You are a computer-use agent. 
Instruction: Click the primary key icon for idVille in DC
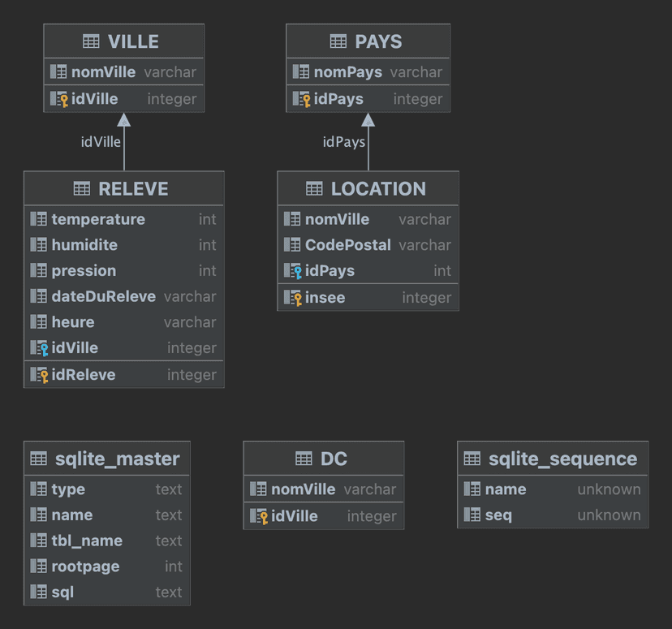coord(258,516)
